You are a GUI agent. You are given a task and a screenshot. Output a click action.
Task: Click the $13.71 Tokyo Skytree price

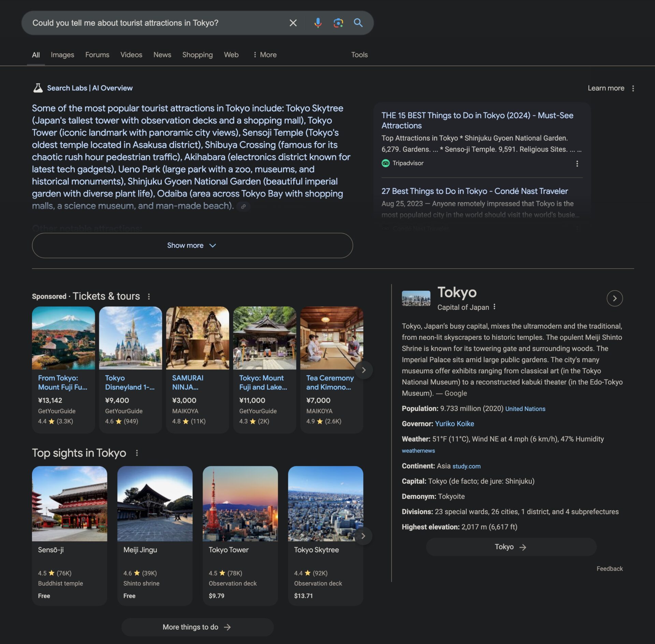tap(303, 596)
